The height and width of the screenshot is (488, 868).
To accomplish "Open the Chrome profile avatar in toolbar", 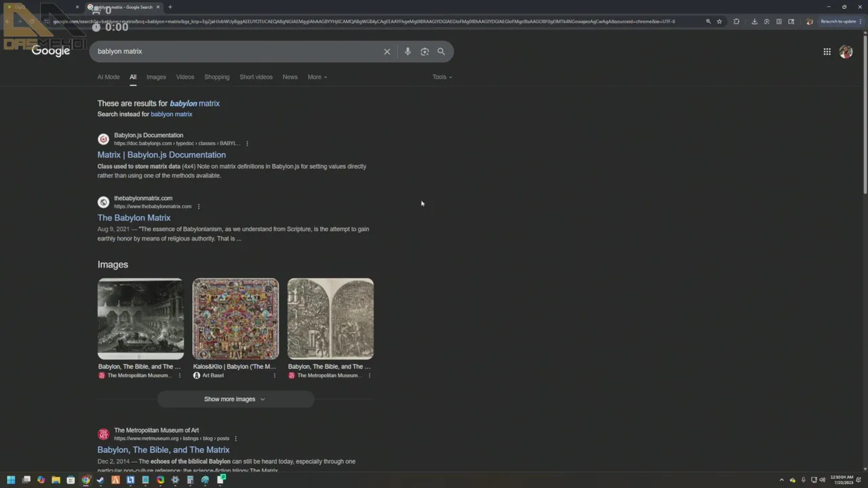I will click(809, 22).
